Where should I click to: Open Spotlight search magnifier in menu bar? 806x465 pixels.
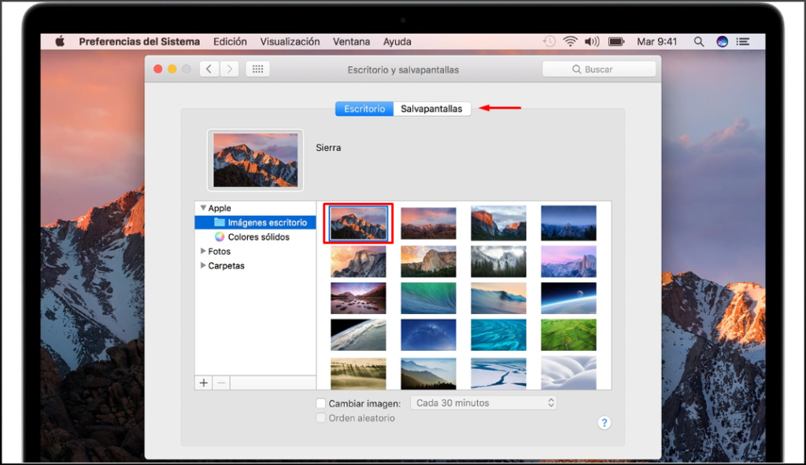[x=699, y=42]
